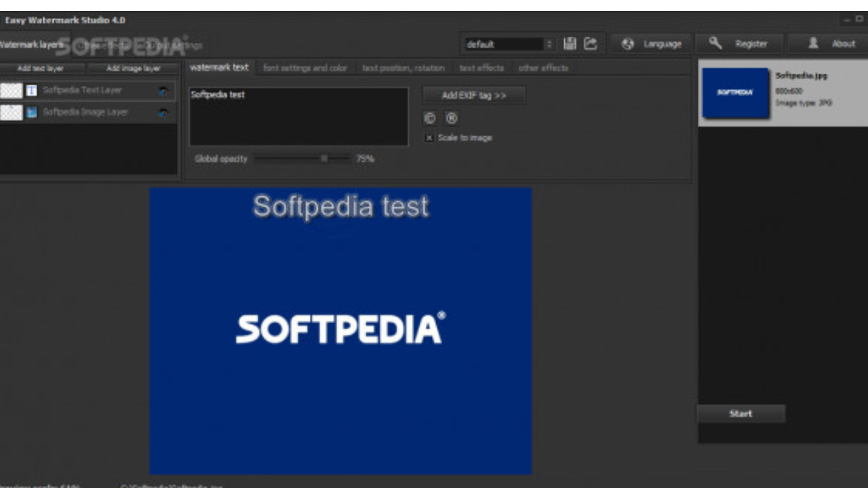
Task: Click the globe icon beside Language
Action: pyautogui.click(x=628, y=44)
